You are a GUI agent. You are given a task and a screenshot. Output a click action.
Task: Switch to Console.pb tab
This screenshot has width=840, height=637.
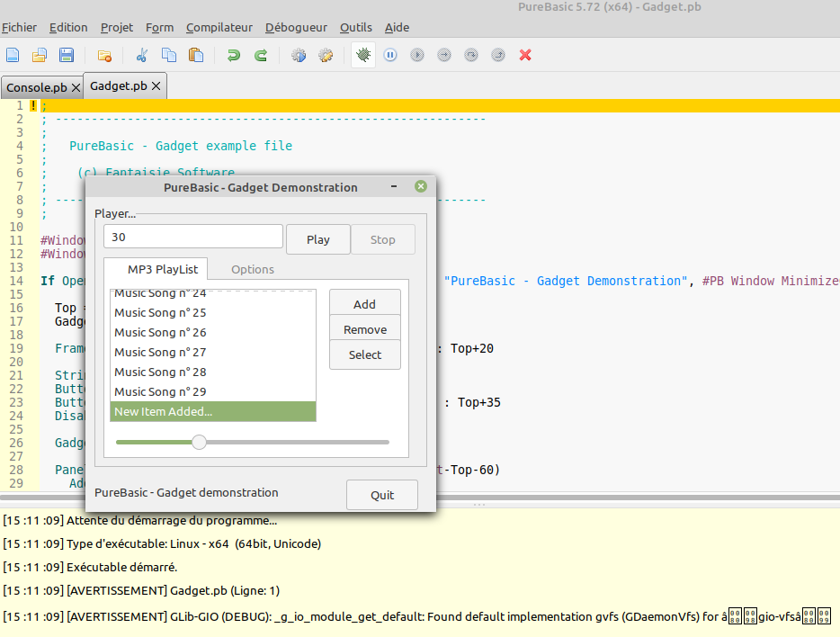pos(37,87)
